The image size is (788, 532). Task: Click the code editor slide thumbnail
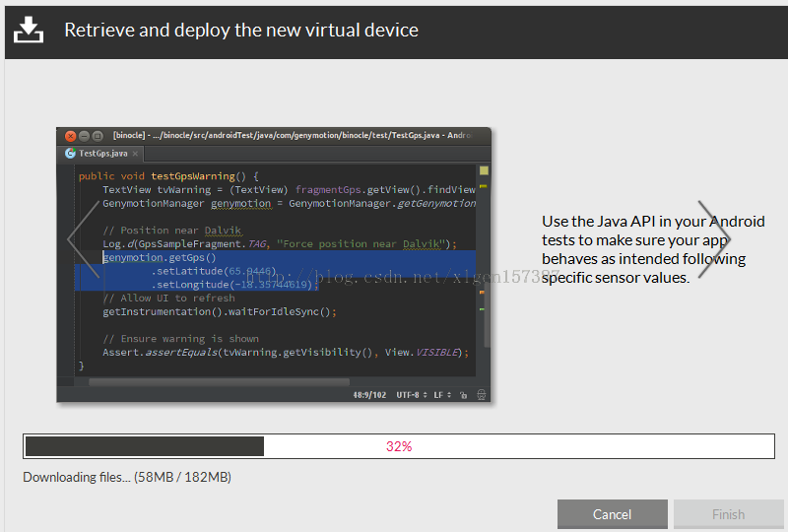pos(274,266)
